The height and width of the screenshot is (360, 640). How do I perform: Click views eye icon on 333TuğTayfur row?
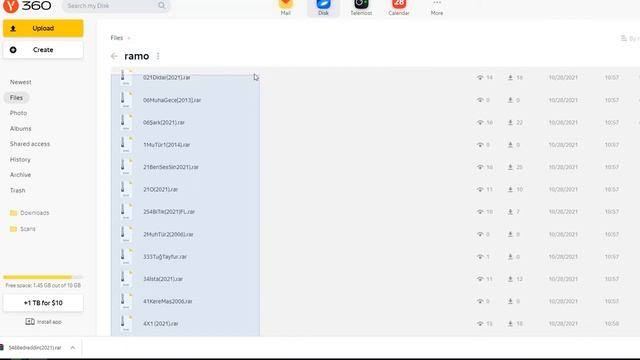[x=480, y=257]
